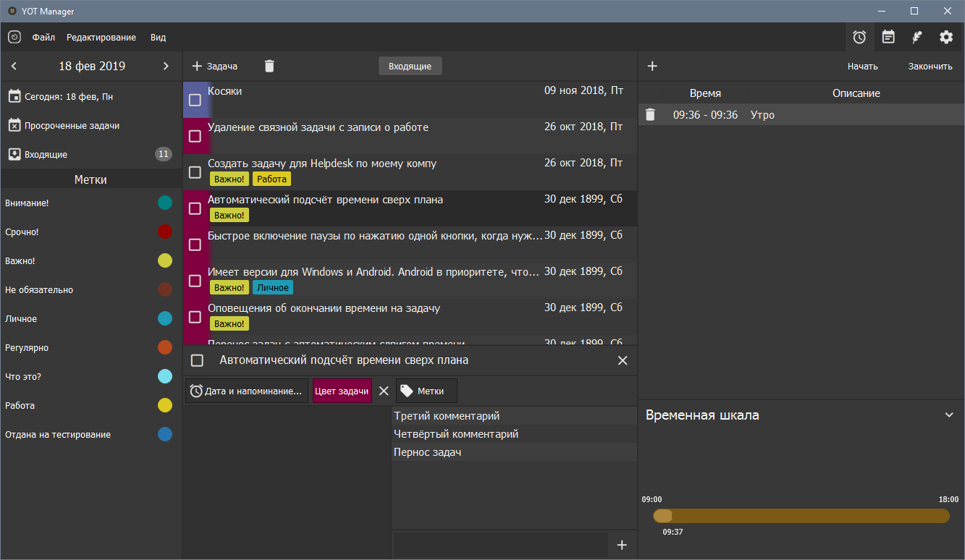Click the Цвет задачи color button
Screen dimensions: 965x560
[x=342, y=391]
